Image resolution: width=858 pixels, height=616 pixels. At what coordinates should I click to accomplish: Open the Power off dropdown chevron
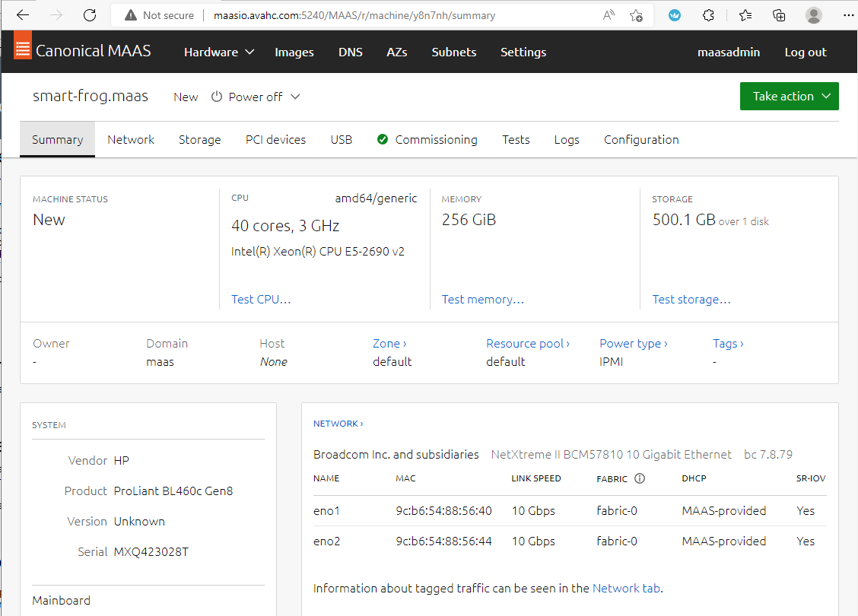295,97
